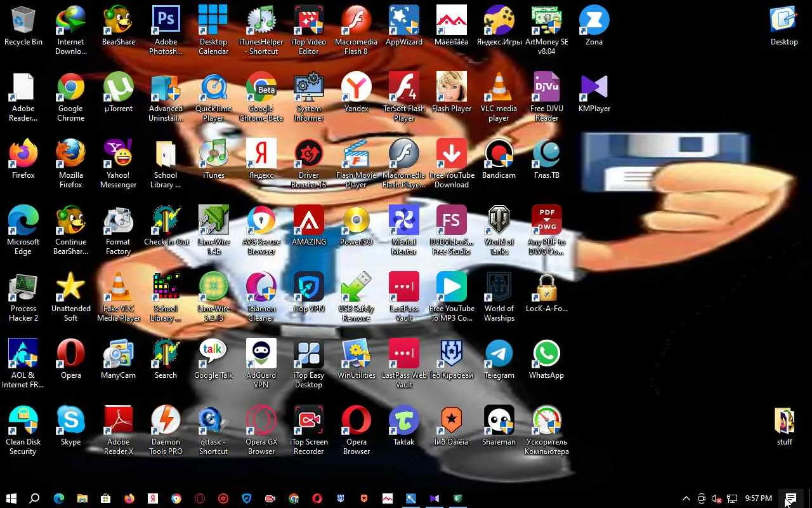The width and height of the screenshot is (812, 508).
Task: Open Skype desktop shortcut
Action: (71, 426)
